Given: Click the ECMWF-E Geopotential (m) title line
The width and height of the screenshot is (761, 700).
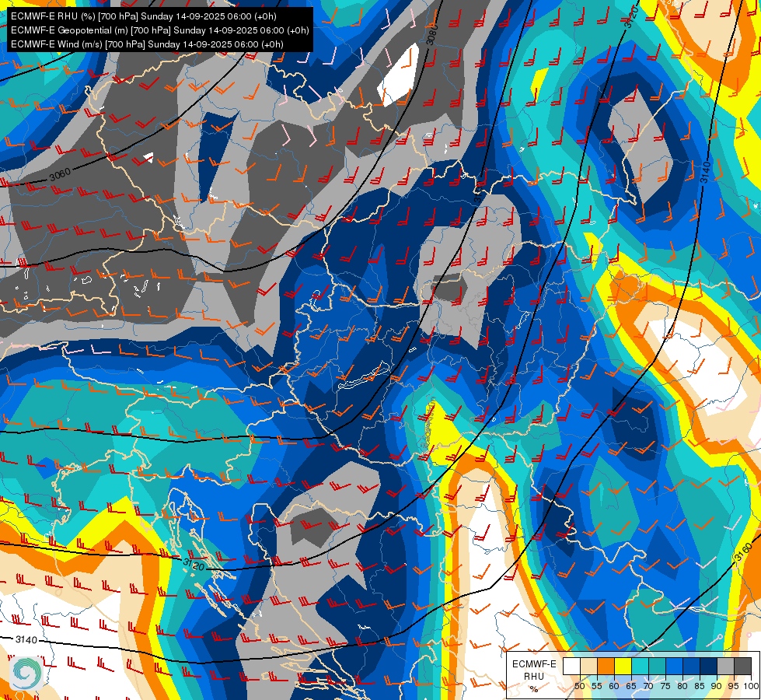Looking at the screenshot, I should [159, 30].
